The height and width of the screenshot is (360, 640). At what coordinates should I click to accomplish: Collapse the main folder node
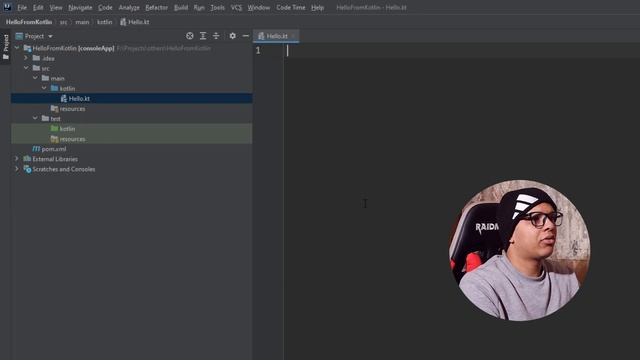click(x=35, y=78)
